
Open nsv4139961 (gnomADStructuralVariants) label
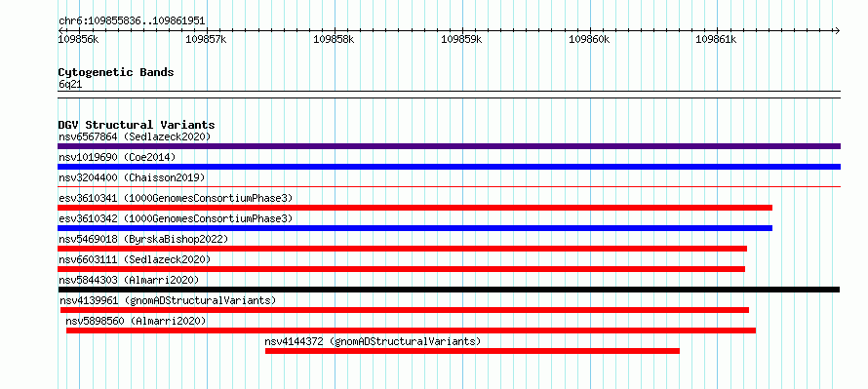pos(169,300)
